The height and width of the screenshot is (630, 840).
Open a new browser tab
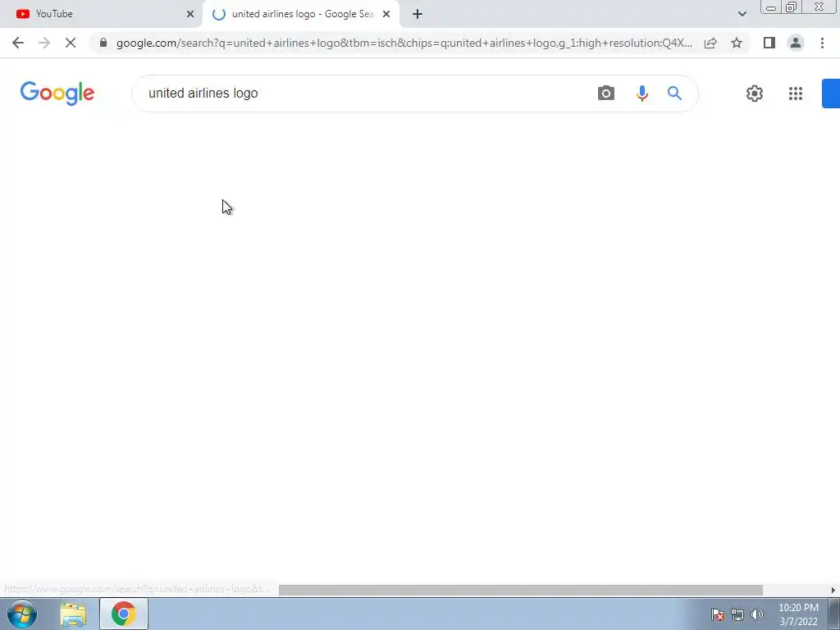click(418, 14)
